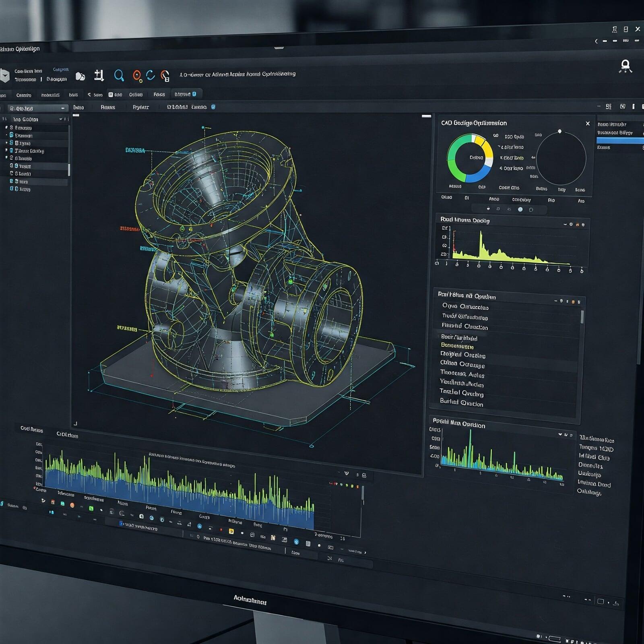This screenshot has width=644, height=644.
Task: Click the back arrow tab in the upper tab row
Action: tap(95, 95)
